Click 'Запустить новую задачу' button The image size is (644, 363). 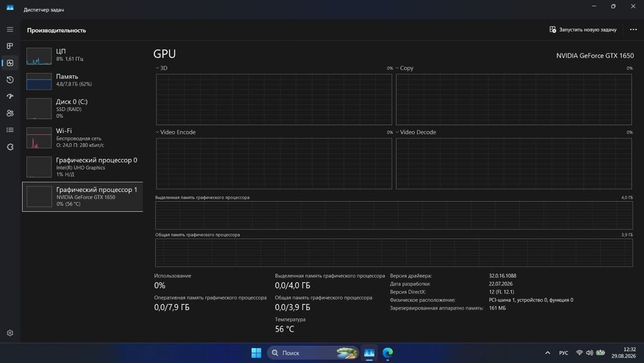[x=583, y=30]
